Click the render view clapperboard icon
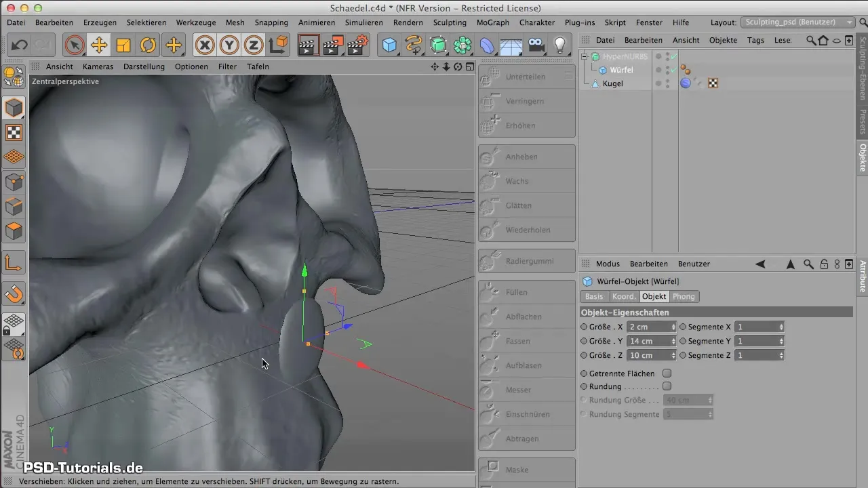This screenshot has width=868, height=488. pyautogui.click(x=308, y=45)
